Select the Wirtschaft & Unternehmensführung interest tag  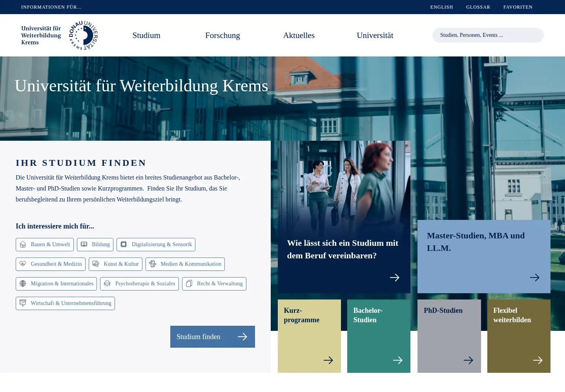(66, 303)
